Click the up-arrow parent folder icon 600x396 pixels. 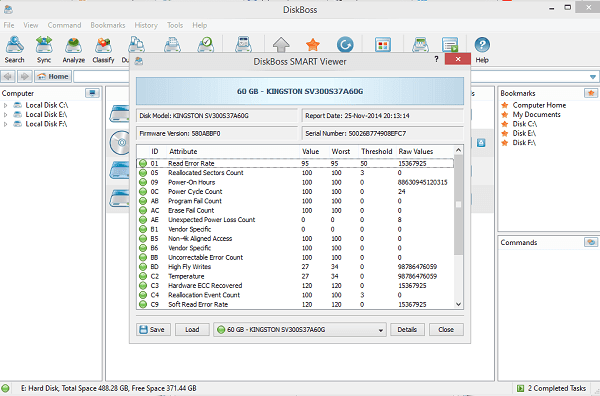point(281,44)
